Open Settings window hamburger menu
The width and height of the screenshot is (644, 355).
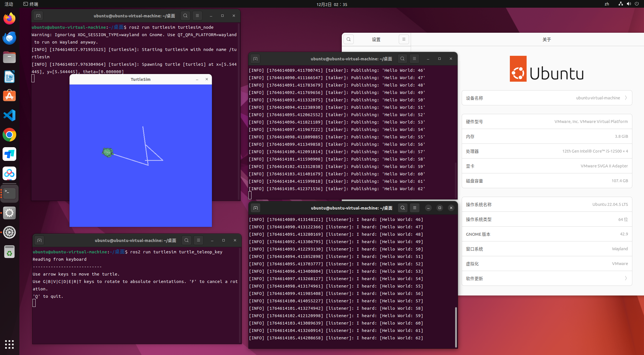click(404, 39)
